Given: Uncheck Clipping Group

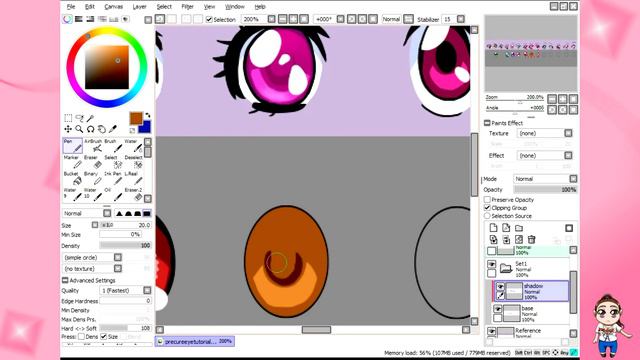Looking at the screenshot, I should coord(487,208).
